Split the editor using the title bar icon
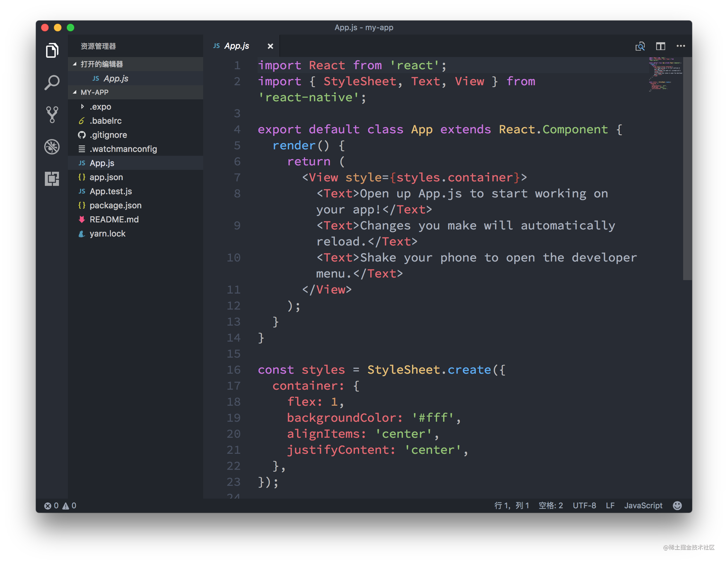 [660, 46]
